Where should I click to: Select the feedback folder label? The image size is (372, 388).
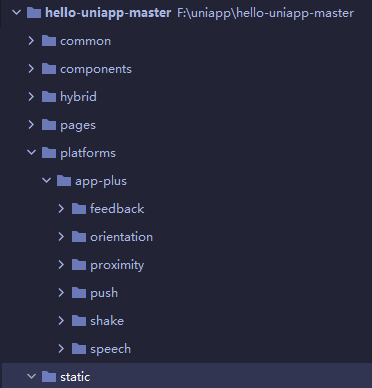(x=117, y=209)
